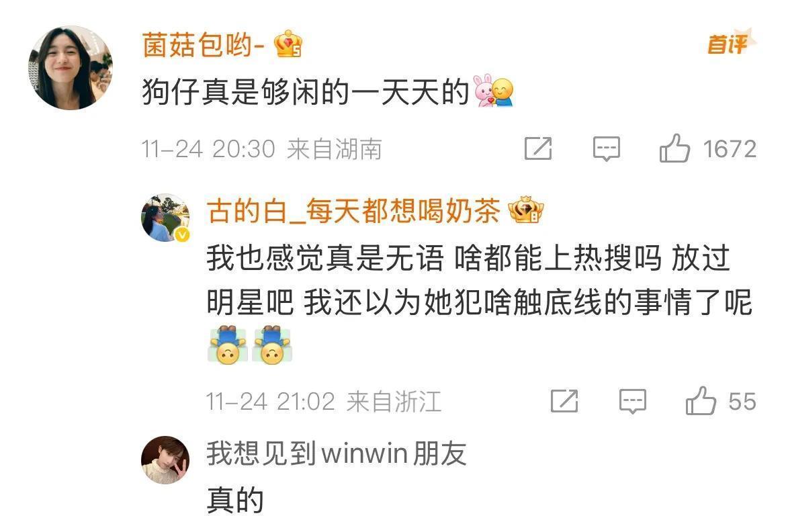Open the reply icon on 菌菇包哟- comment
This screenshot has width=786, height=532.
point(606,149)
